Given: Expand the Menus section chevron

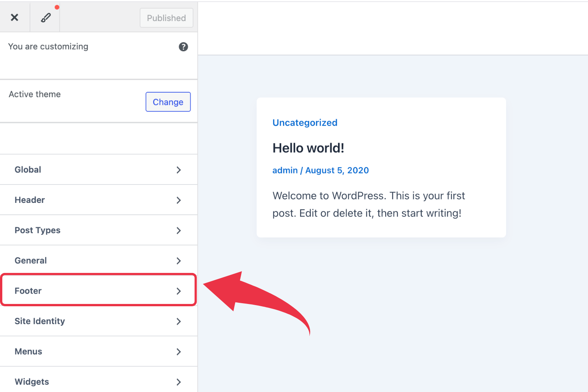Looking at the screenshot, I should pos(178,351).
